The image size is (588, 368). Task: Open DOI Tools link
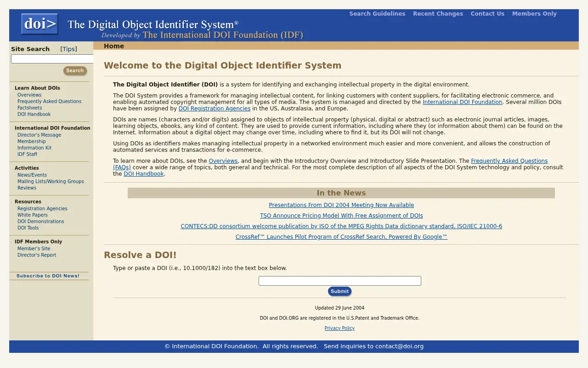click(x=28, y=228)
